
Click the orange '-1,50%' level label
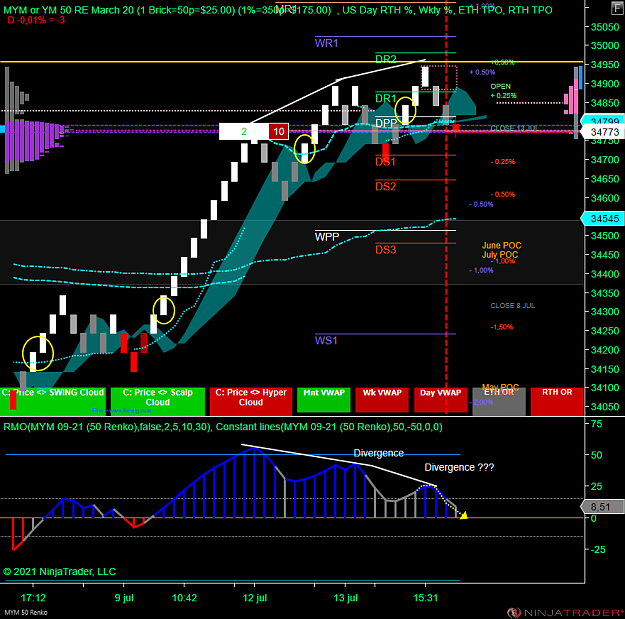click(x=501, y=327)
